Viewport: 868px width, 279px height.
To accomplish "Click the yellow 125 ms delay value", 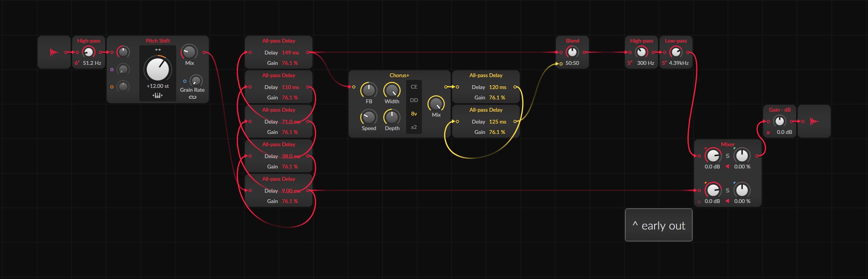I will [x=498, y=122].
